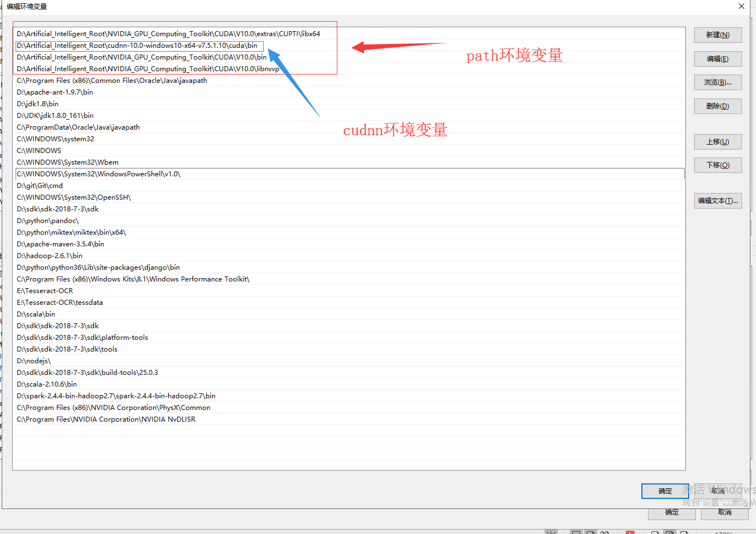
Task: Select the E:\Tesseract-OCR\tessdata entry
Action: coord(349,303)
